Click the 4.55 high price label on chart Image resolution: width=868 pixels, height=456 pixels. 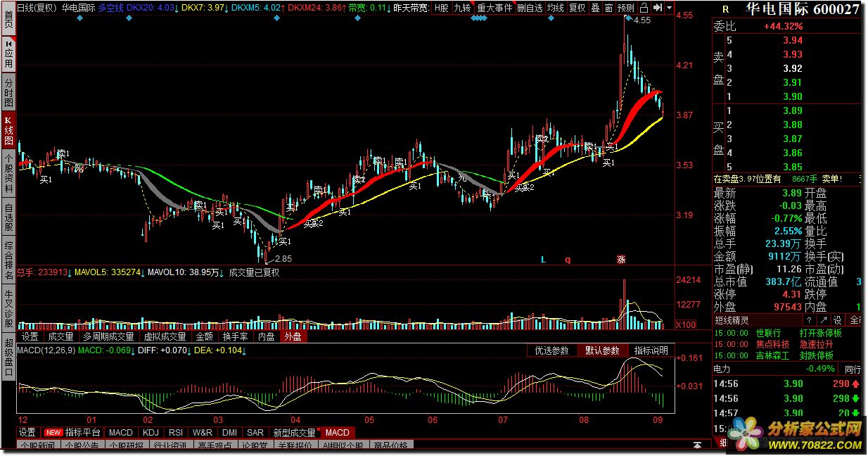(642, 20)
